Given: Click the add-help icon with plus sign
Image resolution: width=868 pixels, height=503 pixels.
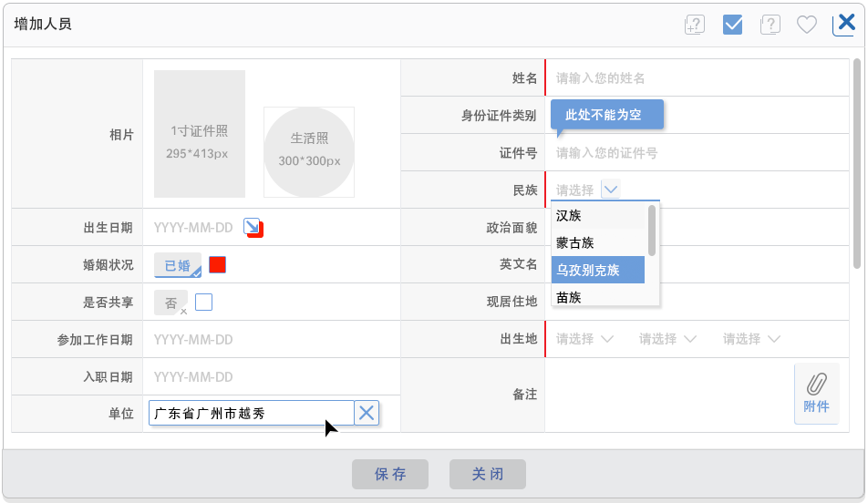Looking at the screenshot, I should (695, 25).
